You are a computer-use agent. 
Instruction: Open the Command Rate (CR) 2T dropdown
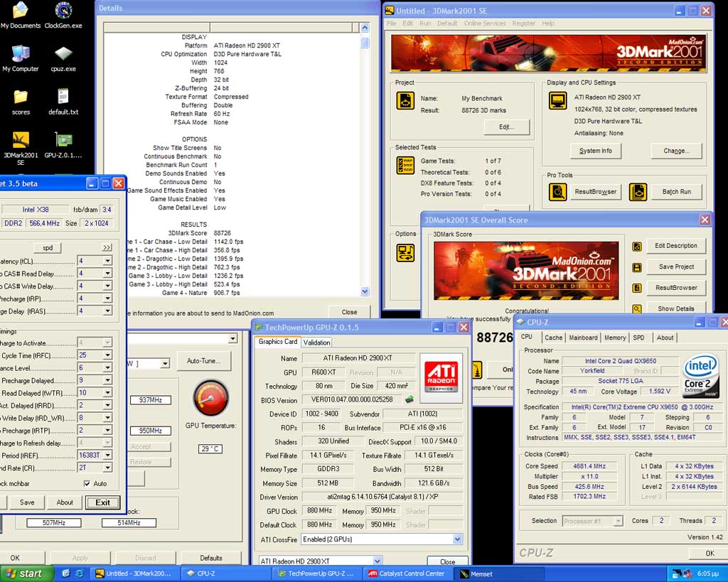(107, 468)
